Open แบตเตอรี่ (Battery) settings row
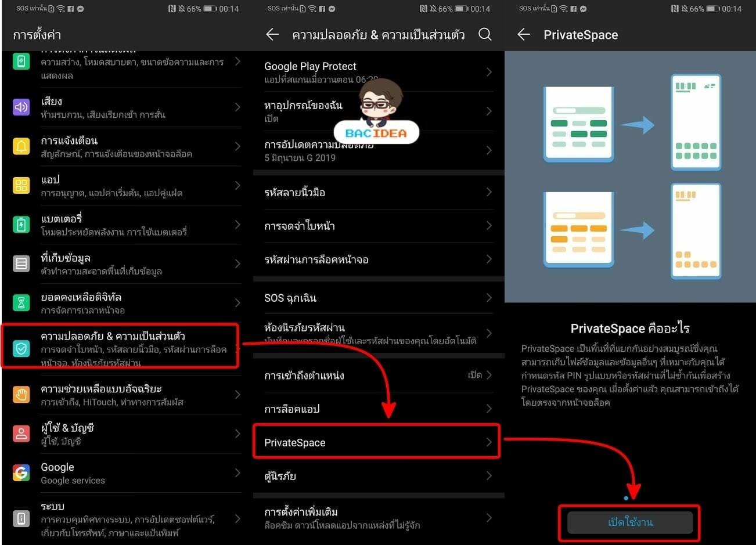 coord(127,225)
